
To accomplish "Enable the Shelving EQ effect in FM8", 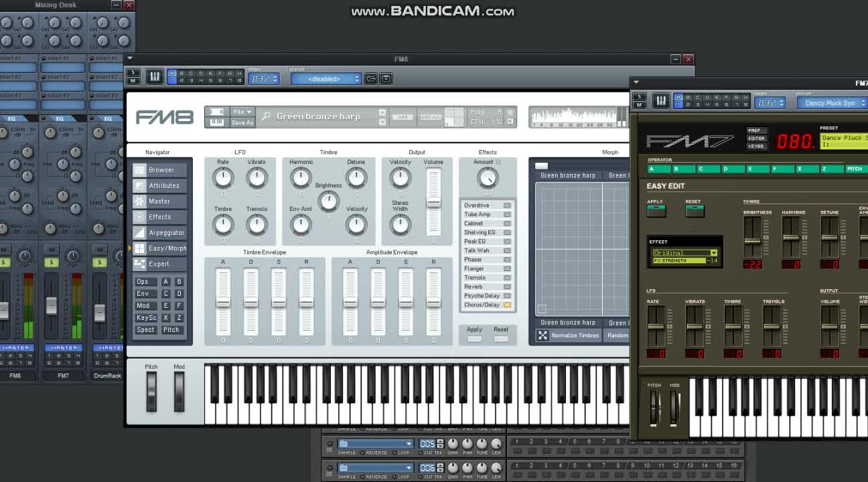I will coord(507,232).
